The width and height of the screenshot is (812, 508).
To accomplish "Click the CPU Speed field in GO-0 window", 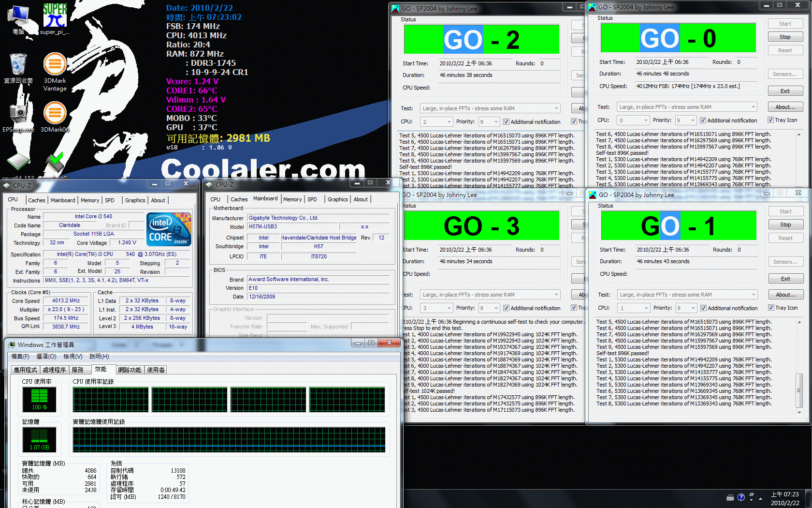I will click(x=696, y=86).
